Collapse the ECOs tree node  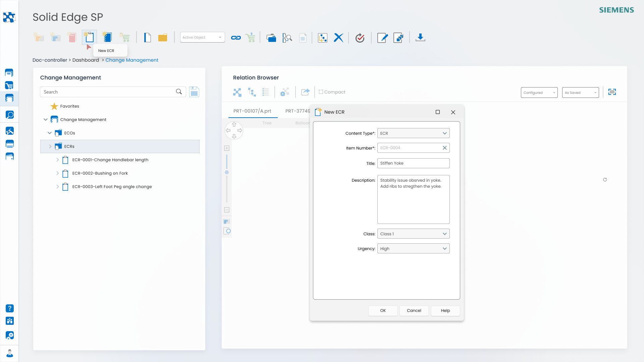coord(50,133)
